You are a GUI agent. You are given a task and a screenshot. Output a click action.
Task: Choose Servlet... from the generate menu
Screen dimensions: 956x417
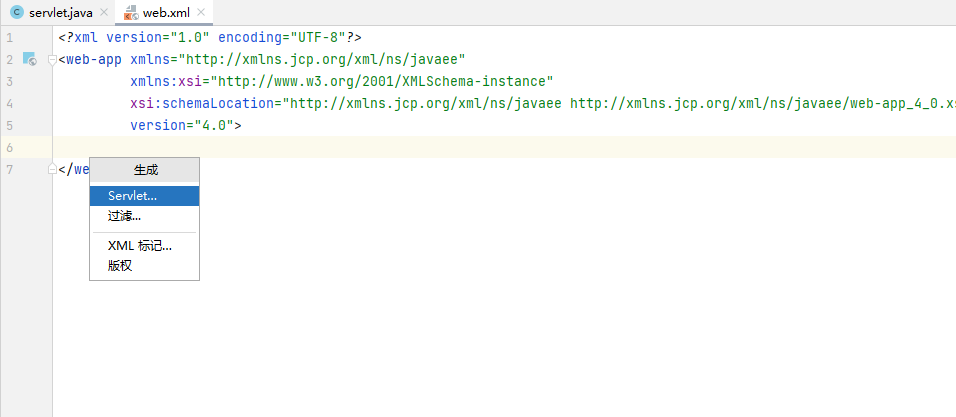pos(132,196)
